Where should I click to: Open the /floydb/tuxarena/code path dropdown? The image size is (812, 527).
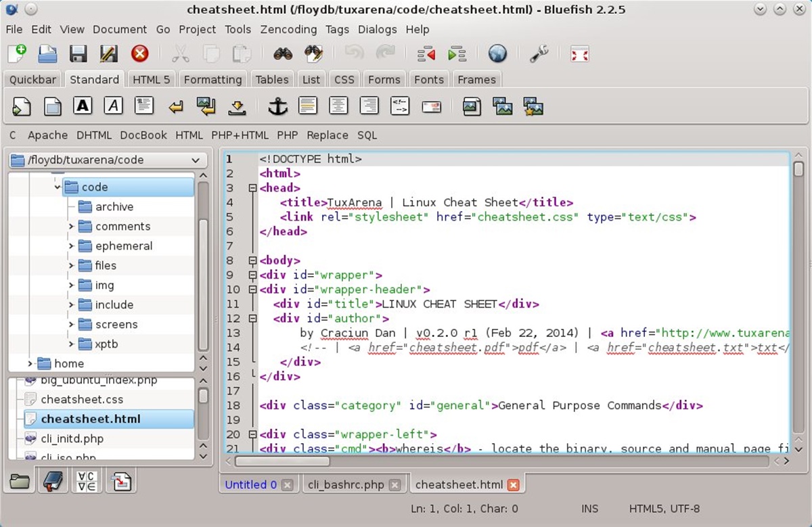[108, 160]
